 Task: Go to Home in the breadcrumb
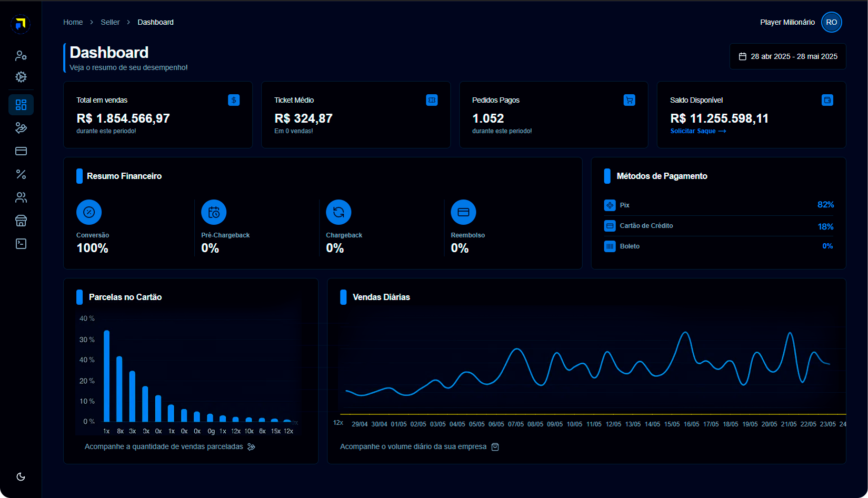73,22
